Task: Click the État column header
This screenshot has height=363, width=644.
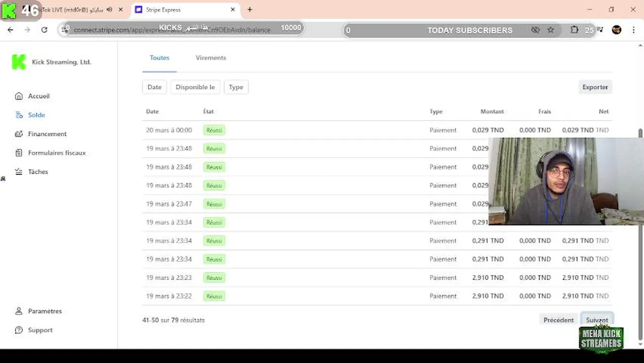Action: click(209, 111)
